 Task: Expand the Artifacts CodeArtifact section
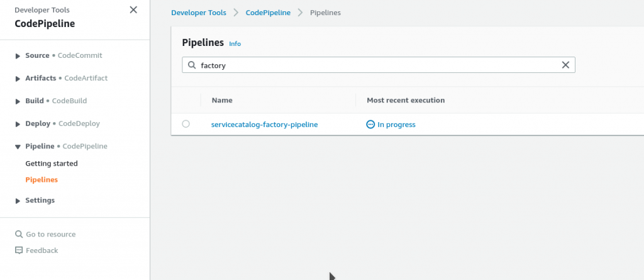point(18,79)
